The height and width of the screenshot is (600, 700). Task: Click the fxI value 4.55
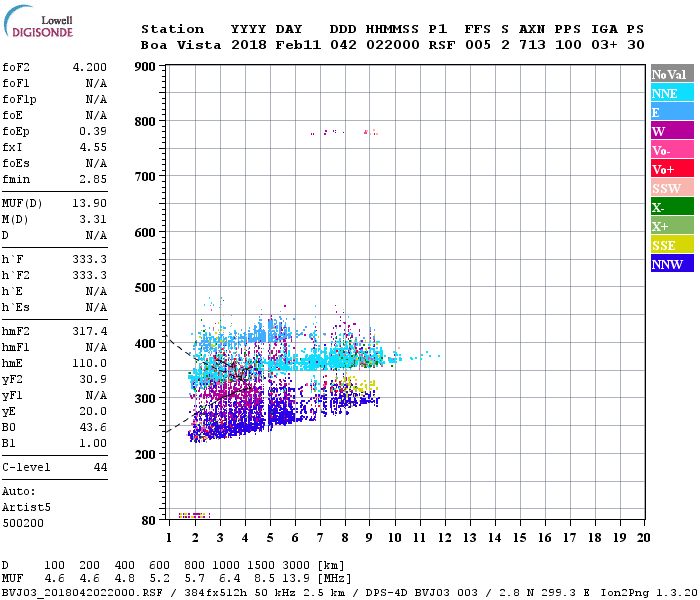[x=93, y=147]
